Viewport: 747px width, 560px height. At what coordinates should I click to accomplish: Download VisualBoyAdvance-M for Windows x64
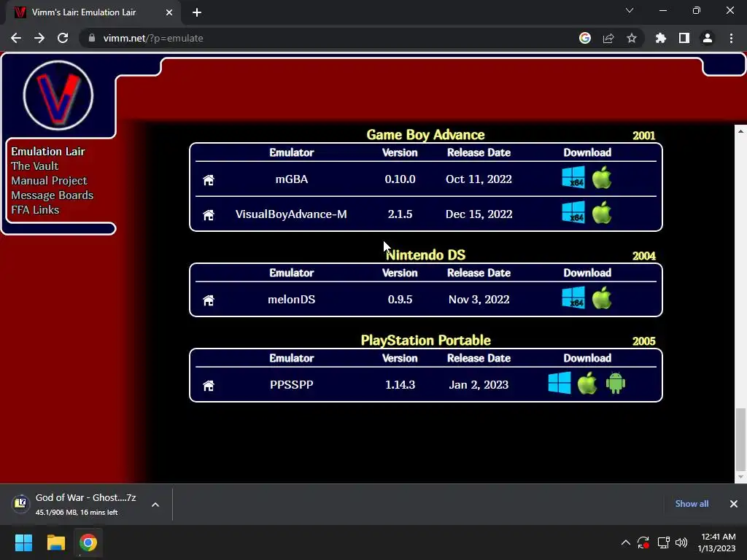(573, 212)
